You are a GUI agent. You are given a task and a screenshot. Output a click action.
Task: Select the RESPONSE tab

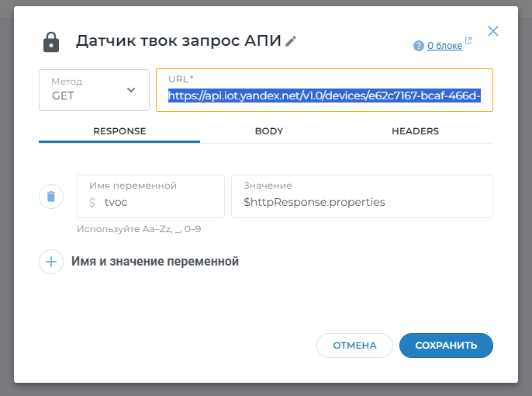pos(119,131)
